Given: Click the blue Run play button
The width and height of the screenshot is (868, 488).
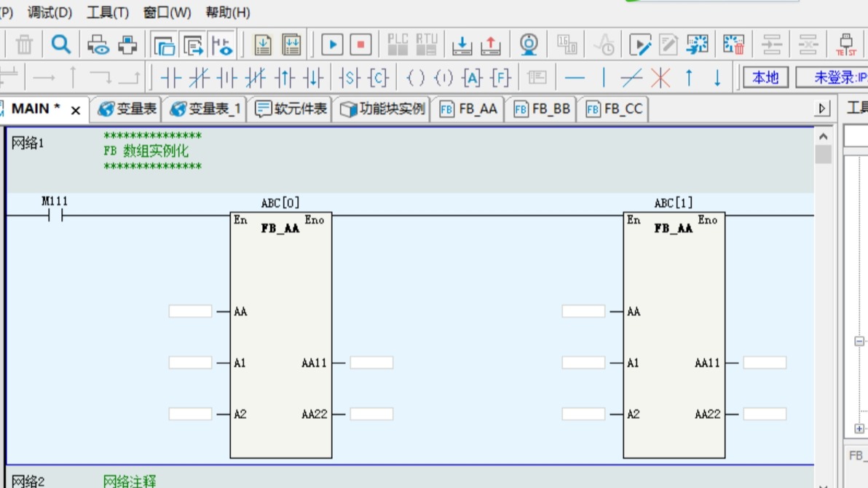Looking at the screenshot, I should point(332,45).
